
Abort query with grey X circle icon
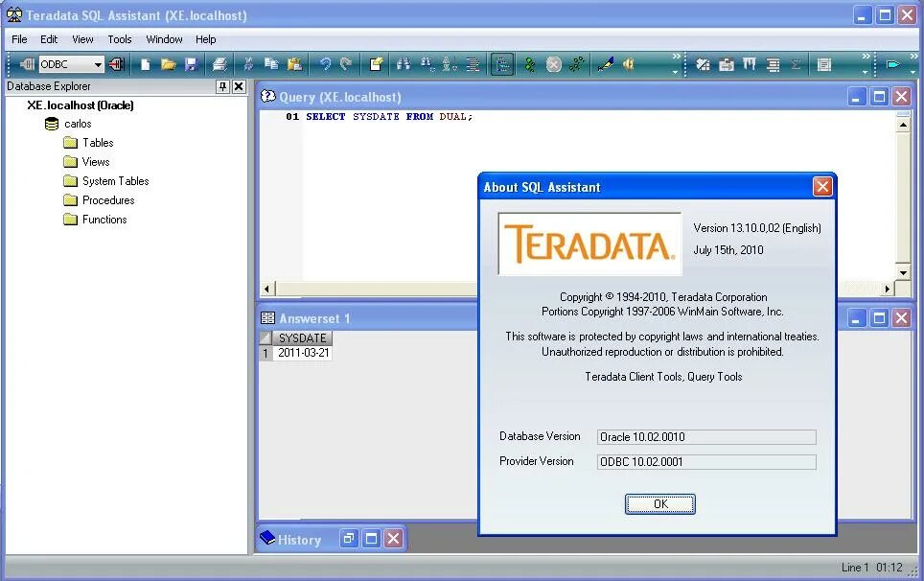point(553,64)
